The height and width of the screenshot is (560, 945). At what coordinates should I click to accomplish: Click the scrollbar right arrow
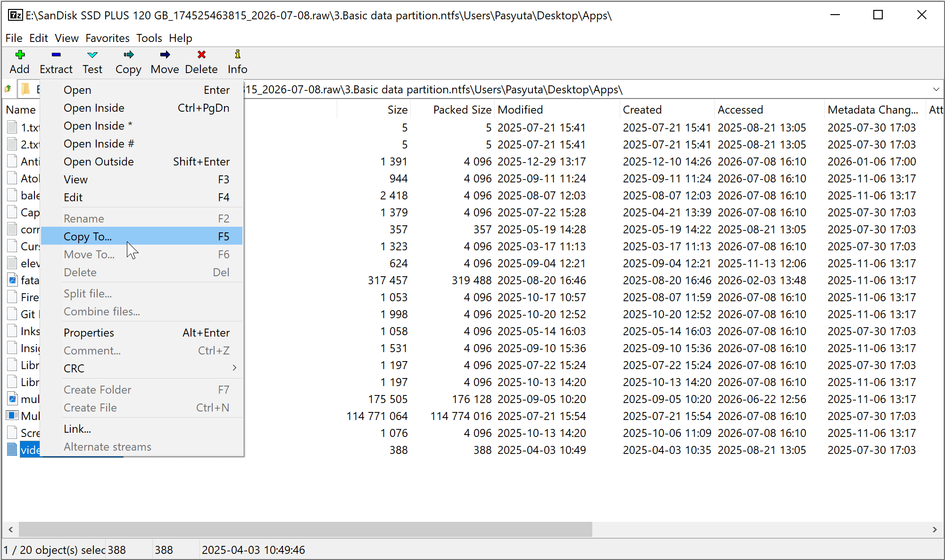point(935,529)
